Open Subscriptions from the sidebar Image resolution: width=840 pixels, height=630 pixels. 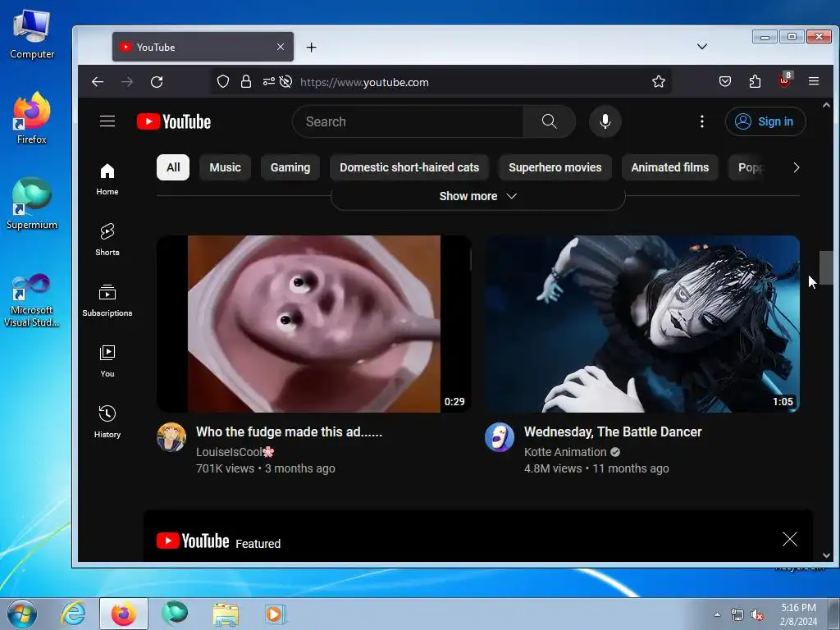click(x=107, y=300)
